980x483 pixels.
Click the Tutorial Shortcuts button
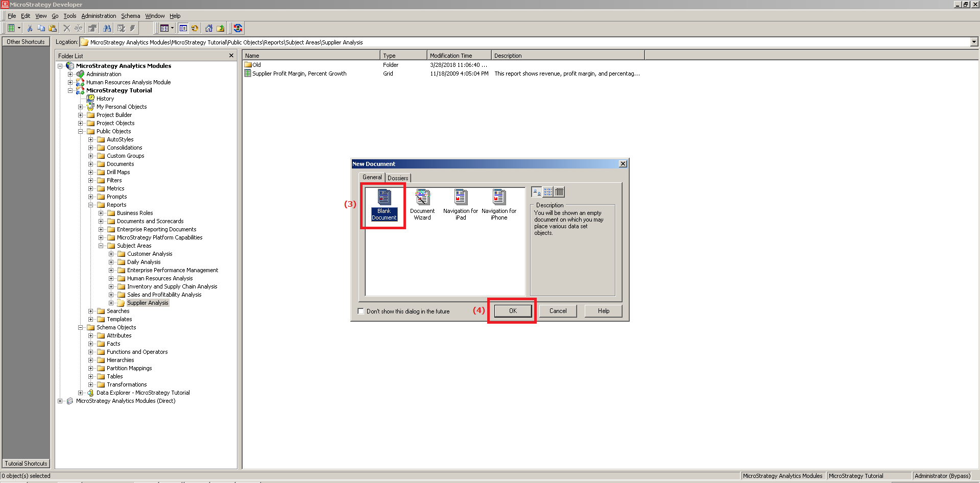click(26, 464)
